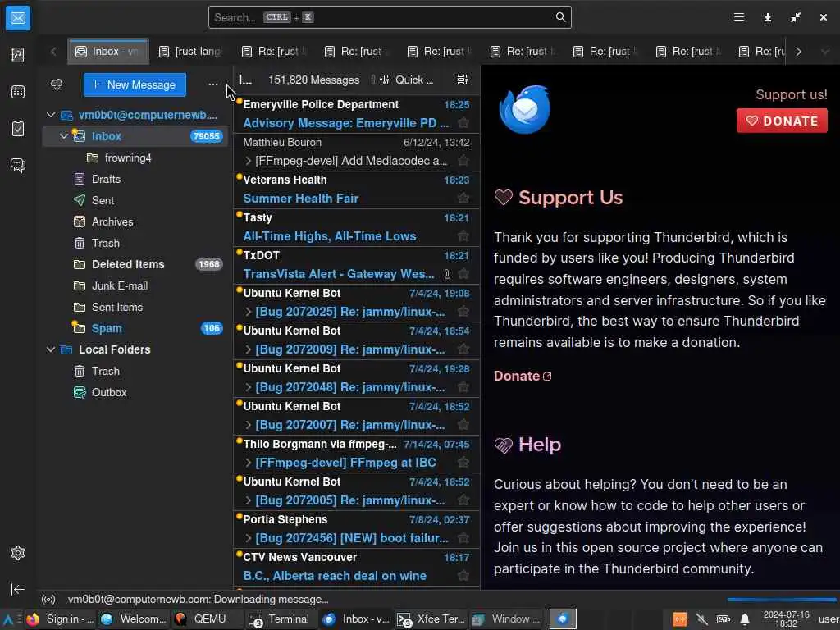Star the CTV News Vancouver message
This screenshot has width=840, height=630.
point(463,576)
